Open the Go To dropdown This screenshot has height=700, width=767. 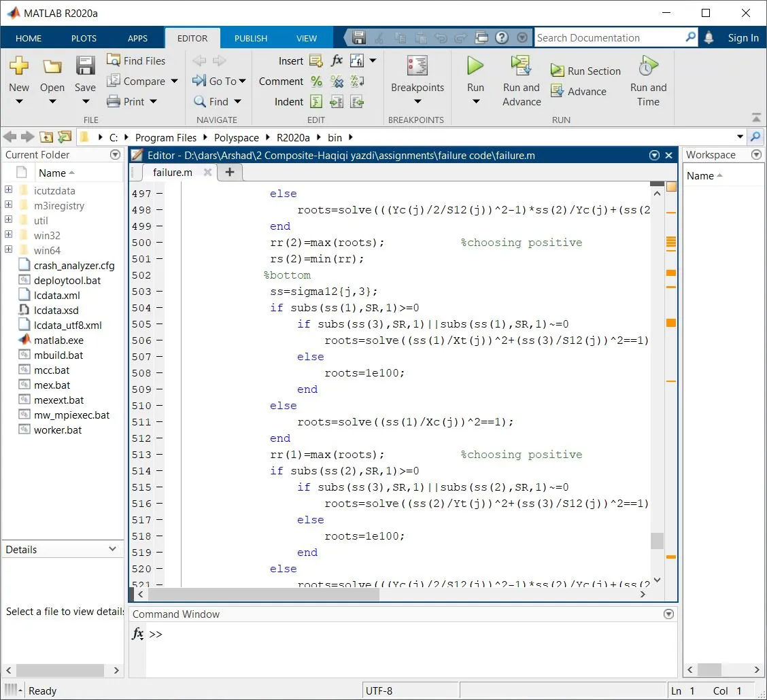[218, 81]
